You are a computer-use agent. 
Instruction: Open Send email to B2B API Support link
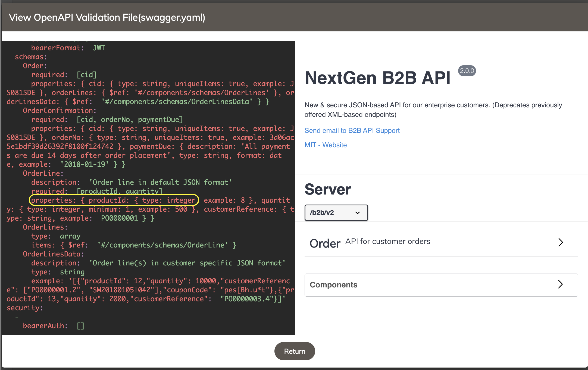coord(352,130)
